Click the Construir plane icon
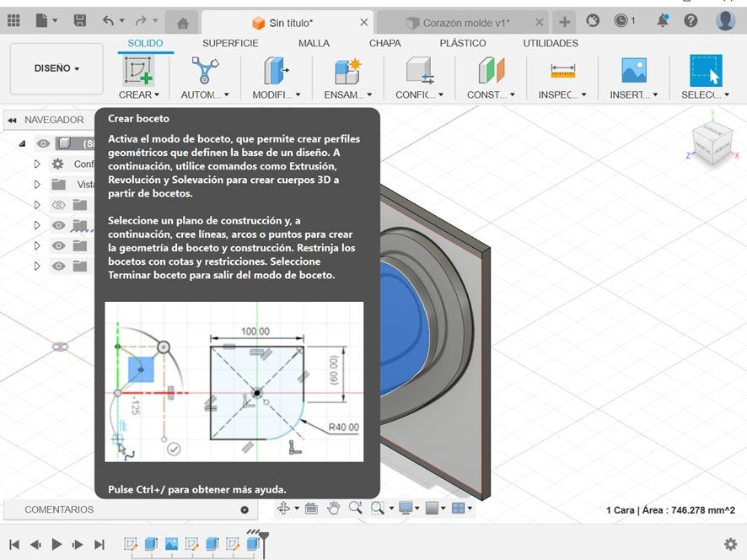This screenshot has height=560, width=747. (x=492, y=70)
